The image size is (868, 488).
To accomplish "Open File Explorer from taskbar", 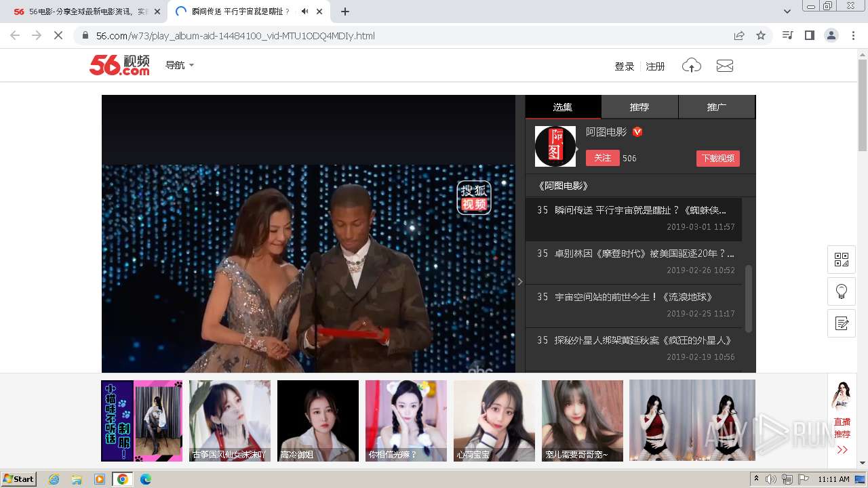I will click(x=77, y=479).
